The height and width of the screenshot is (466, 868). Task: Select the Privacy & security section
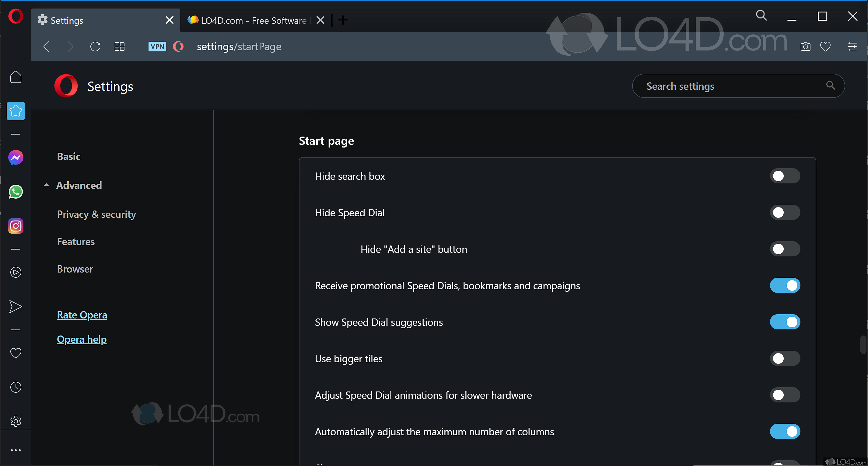coord(96,214)
